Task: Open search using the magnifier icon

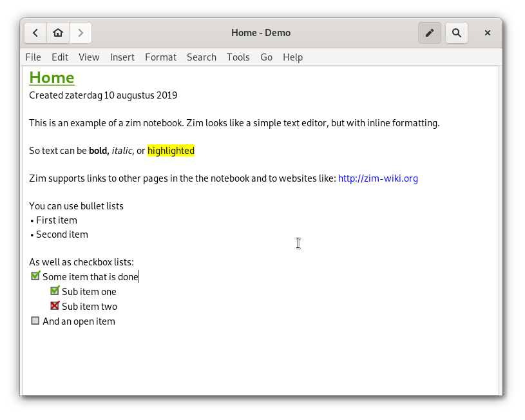Action: pos(456,33)
